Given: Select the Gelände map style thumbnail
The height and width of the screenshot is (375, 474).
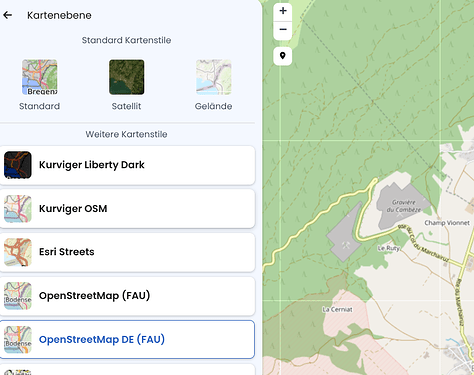Looking at the screenshot, I should pos(214,77).
